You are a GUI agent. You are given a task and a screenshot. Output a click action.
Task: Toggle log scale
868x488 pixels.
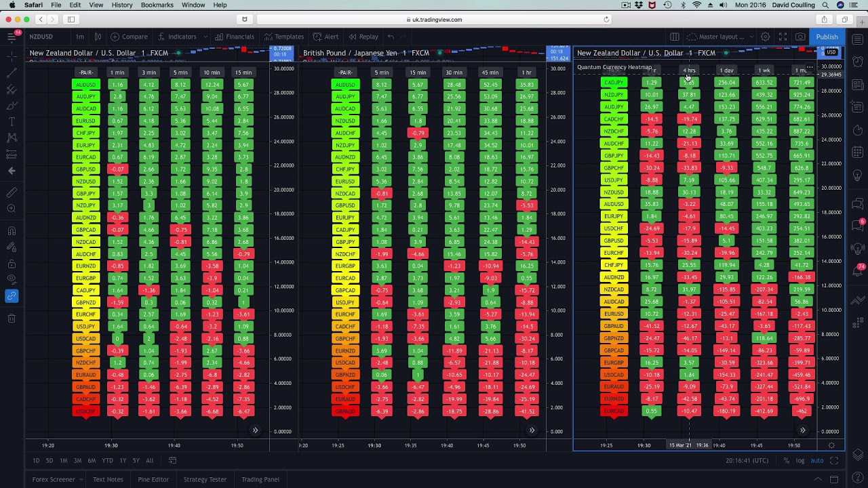point(800,460)
